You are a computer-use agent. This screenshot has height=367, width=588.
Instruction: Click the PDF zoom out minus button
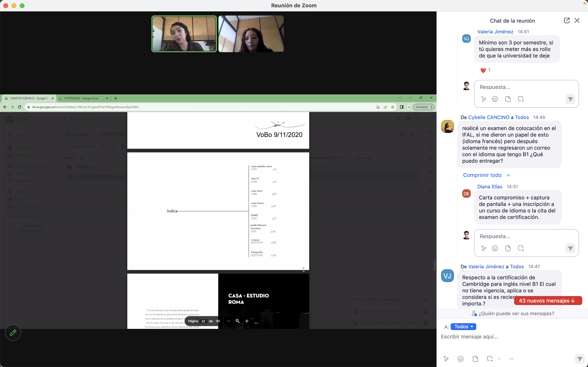(228, 321)
